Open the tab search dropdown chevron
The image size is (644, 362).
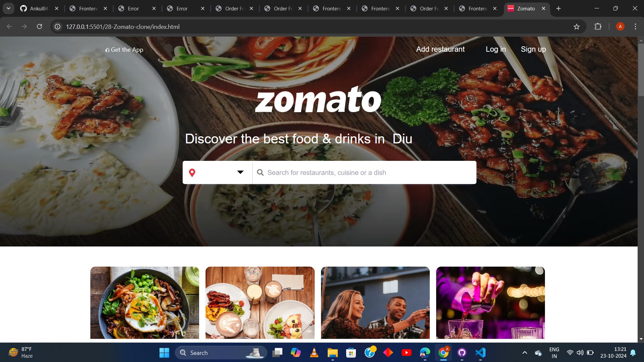click(x=8, y=8)
